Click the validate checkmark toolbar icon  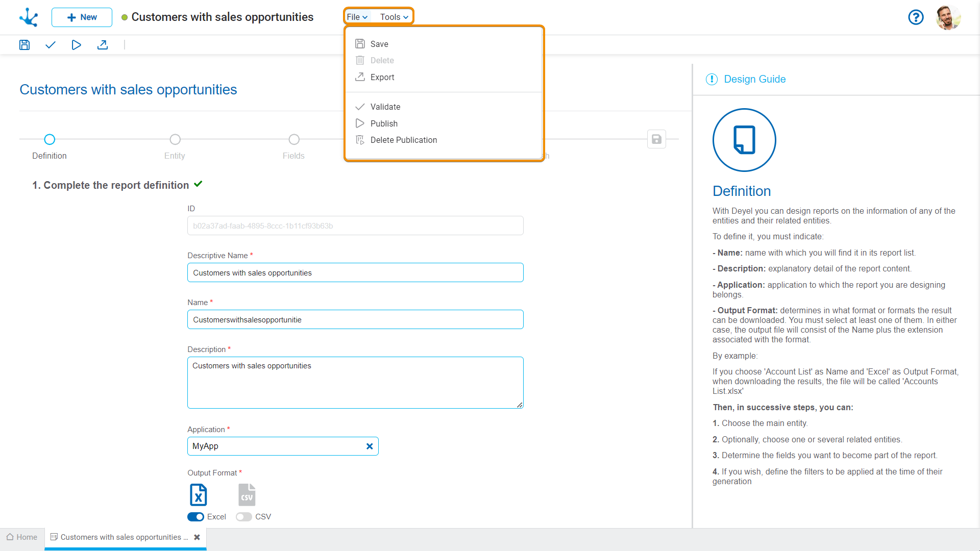click(x=50, y=45)
